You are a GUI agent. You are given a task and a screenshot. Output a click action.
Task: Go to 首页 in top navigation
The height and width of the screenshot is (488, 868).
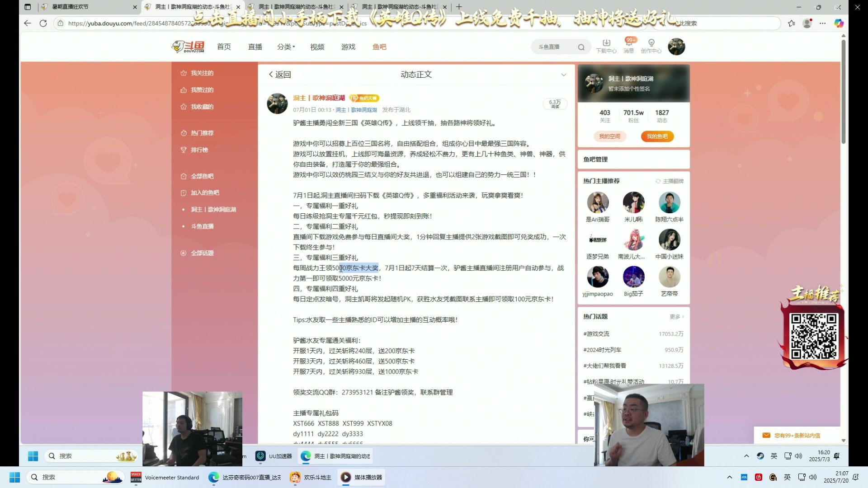224,47
